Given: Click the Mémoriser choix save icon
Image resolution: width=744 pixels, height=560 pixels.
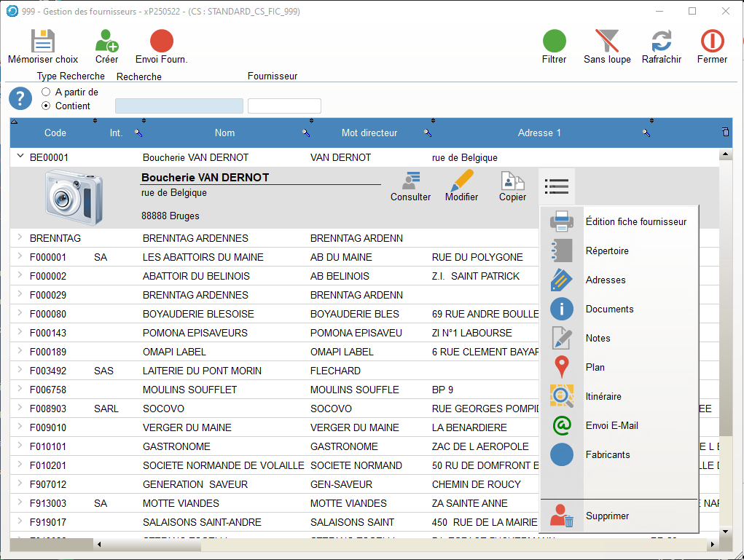Looking at the screenshot, I should (x=42, y=41).
